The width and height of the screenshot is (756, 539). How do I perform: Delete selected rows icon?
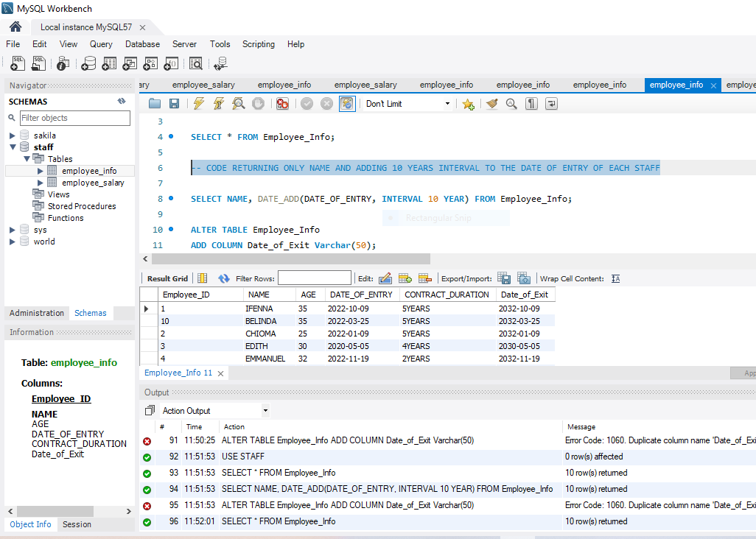[x=424, y=278]
